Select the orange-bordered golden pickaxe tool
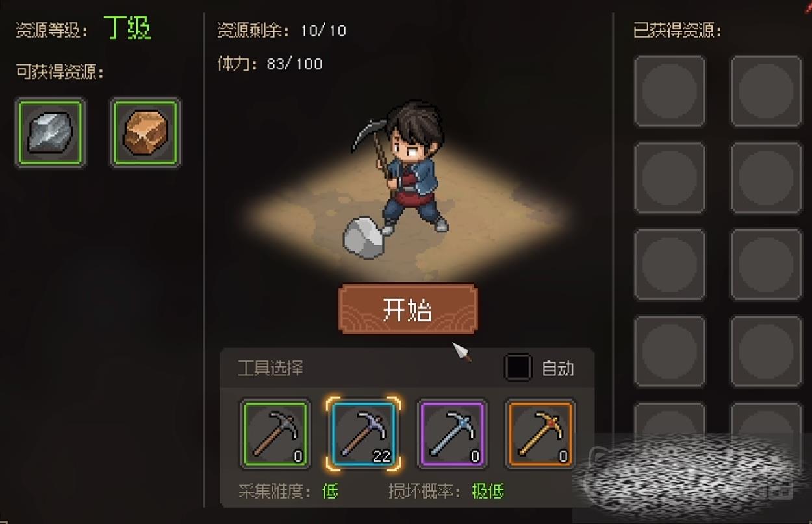 click(x=540, y=434)
